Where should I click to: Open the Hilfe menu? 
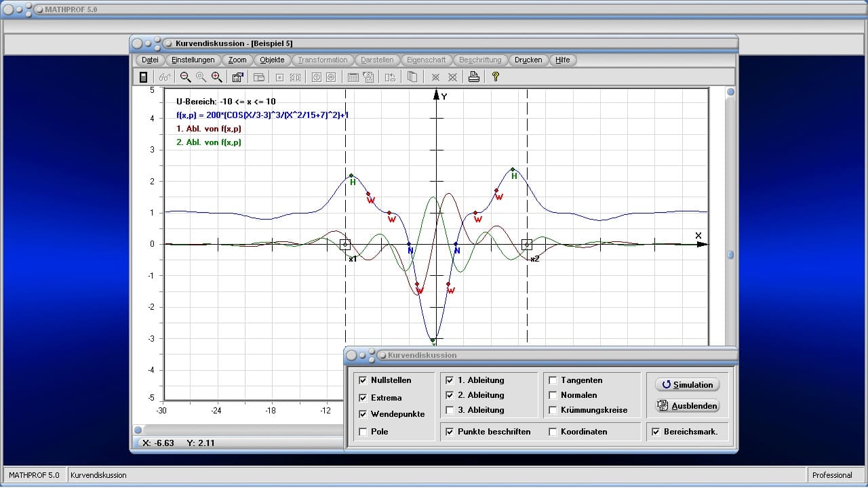pyautogui.click(x=563, y=60)
